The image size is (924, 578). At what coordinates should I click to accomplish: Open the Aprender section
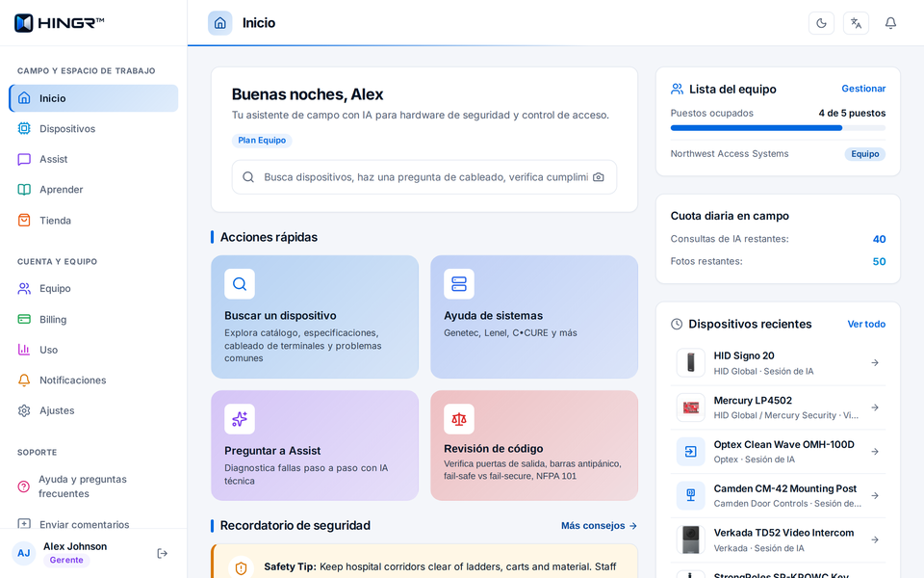[93, 190]
